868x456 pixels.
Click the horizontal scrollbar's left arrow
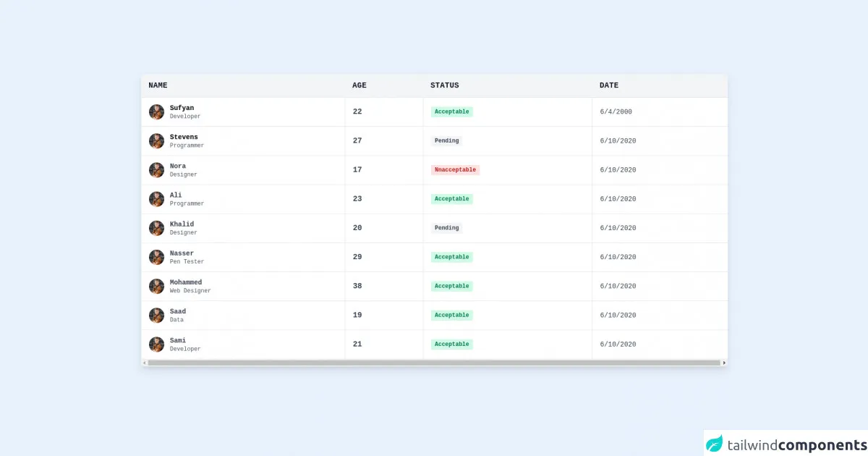(x=144, y=363)
